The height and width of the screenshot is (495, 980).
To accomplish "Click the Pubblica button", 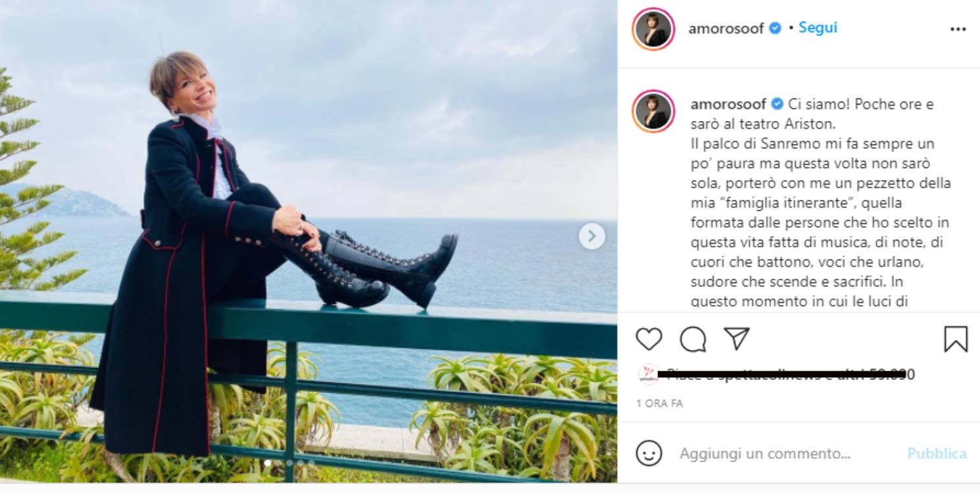I will (937, 454).
